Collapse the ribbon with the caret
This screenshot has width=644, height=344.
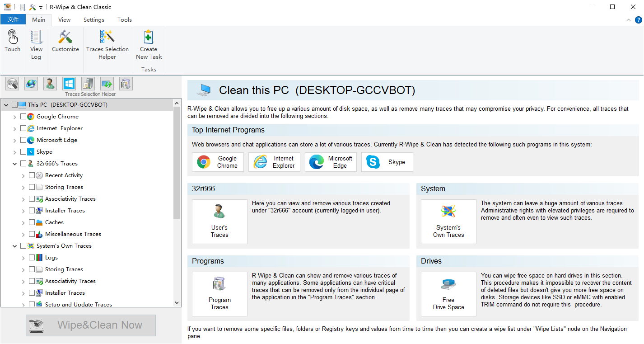(x=629, y=20)
